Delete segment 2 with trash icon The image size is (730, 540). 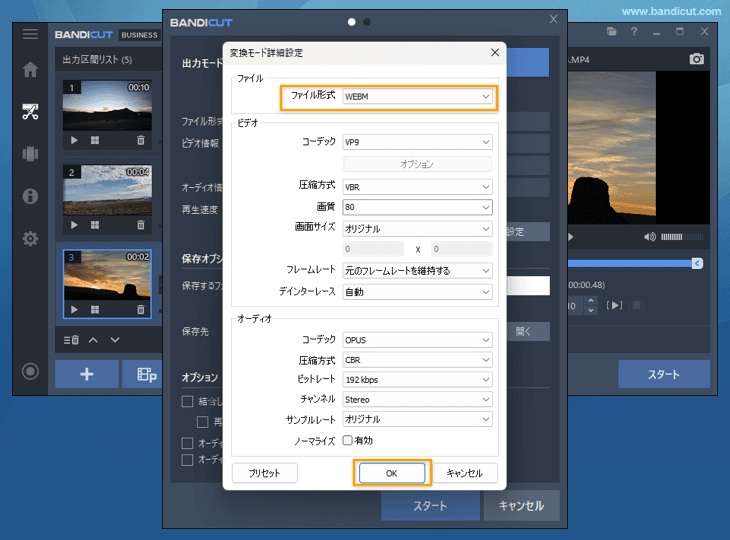141,225
